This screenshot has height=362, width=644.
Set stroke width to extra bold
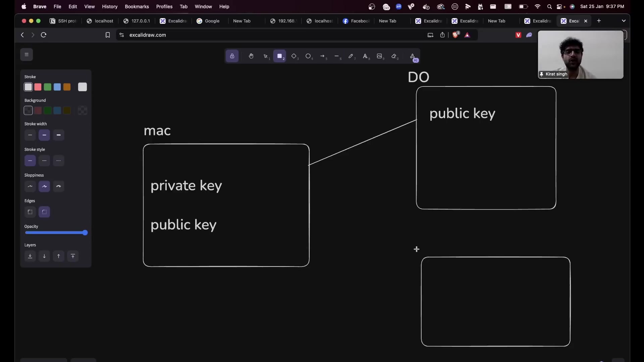click(59, 135)
